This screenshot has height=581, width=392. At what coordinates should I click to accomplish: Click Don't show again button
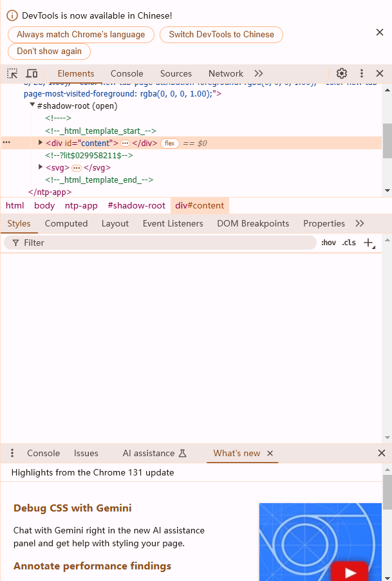[49, 51]
